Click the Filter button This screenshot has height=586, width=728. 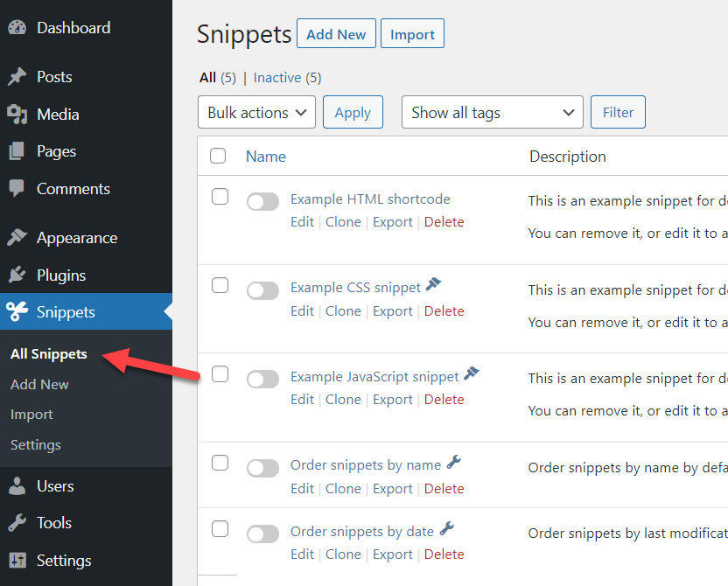click(x=618, y=112)
